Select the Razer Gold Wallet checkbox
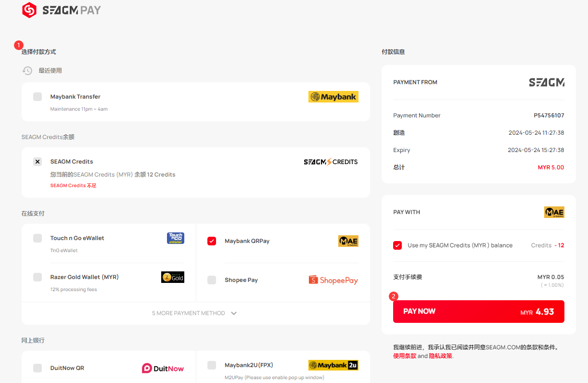This screenshot has height=383, width=588. pyautogui.click(x=38, y=277)
